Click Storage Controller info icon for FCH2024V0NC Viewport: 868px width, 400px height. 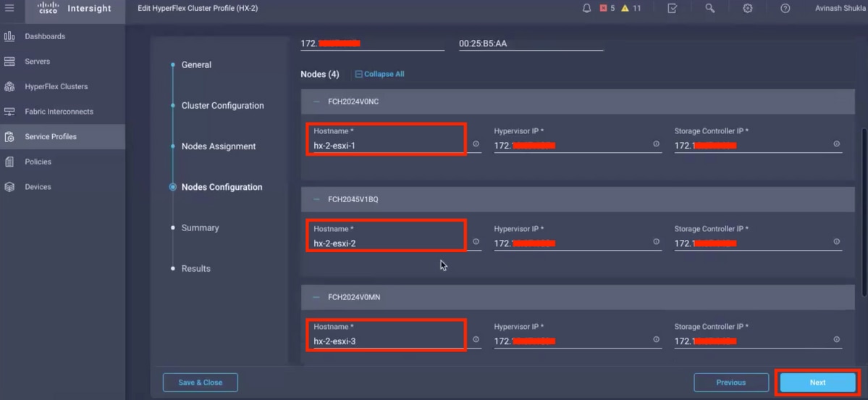[x=836, y=144]
